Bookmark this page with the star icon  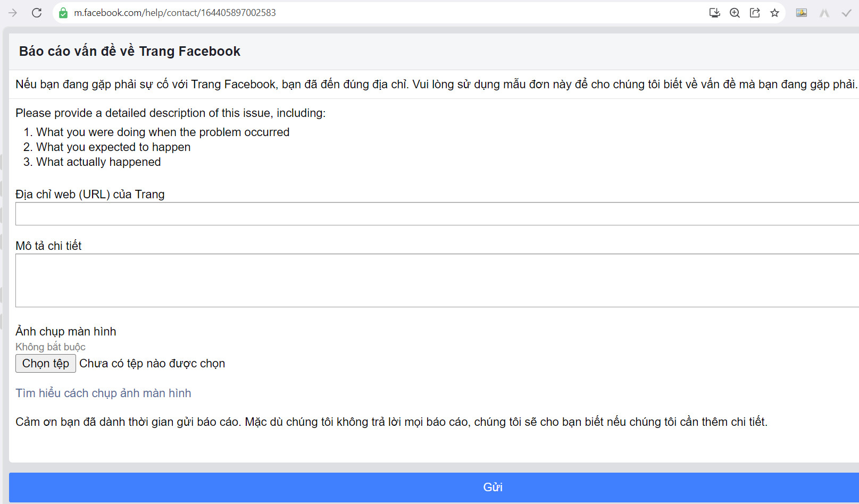click(774, 13)
